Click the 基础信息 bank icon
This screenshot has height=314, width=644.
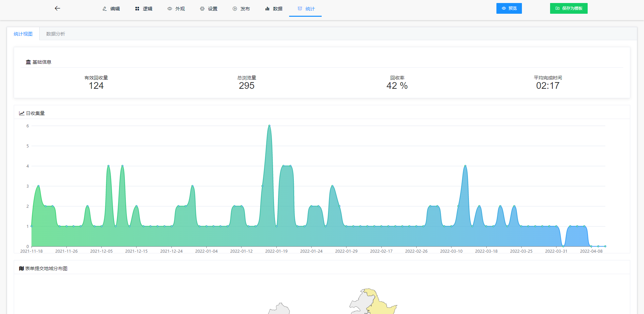coord(28,62)
